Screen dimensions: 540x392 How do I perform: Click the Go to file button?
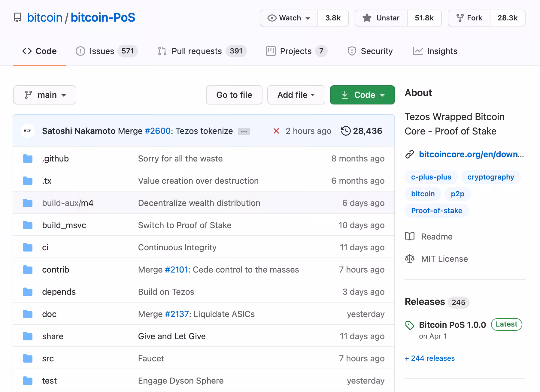pos(234,95)
